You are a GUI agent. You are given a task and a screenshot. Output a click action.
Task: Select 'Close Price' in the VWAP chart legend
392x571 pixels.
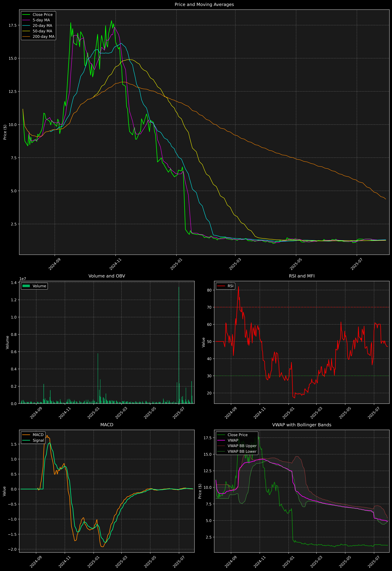coord(237,435)
